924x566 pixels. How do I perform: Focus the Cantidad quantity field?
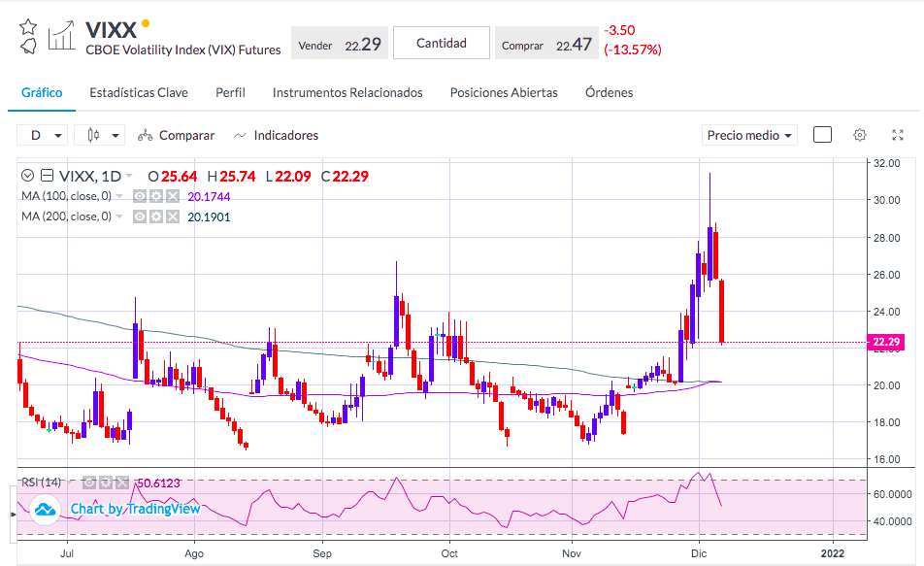tap(442, 43)
